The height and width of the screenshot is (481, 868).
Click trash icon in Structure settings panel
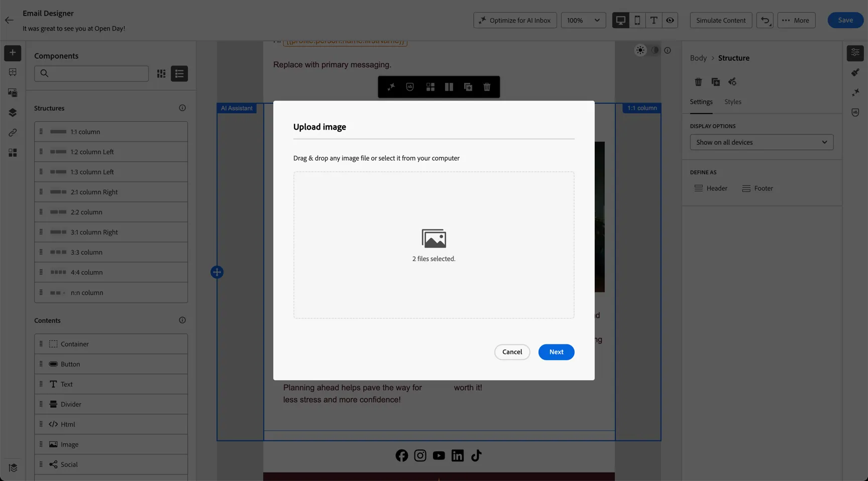(x=698, y=82)
